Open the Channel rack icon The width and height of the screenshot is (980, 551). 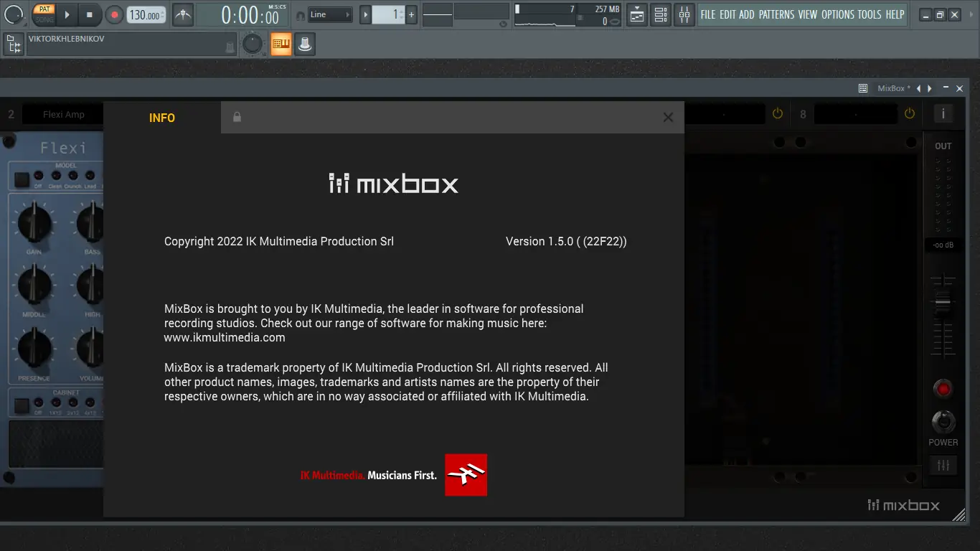click(x=661, y=14)
